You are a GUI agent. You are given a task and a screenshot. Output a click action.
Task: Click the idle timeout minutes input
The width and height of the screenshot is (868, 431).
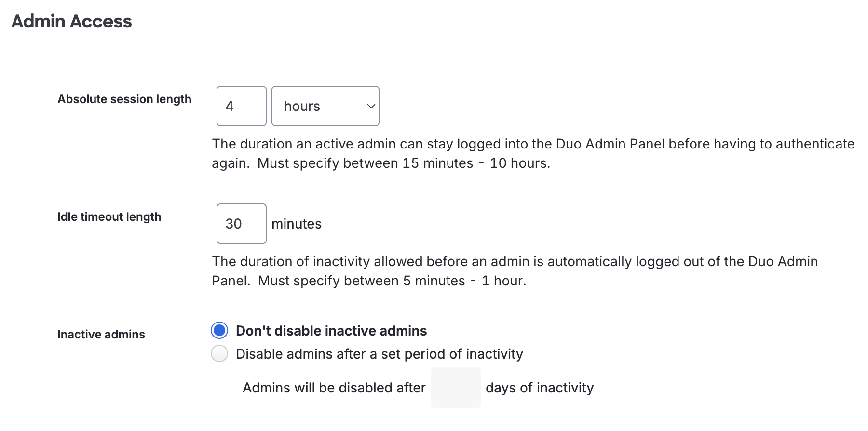click(x=241, y=224)
